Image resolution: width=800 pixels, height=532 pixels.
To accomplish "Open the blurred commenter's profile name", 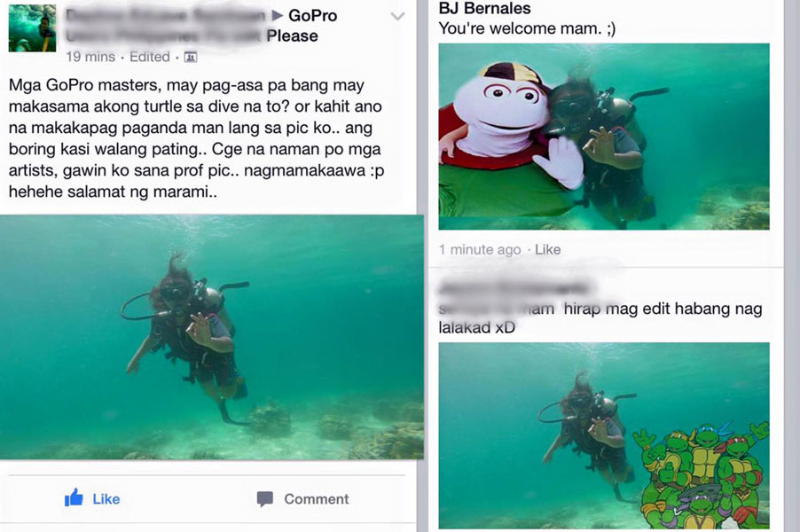I will tap(515, 288).
